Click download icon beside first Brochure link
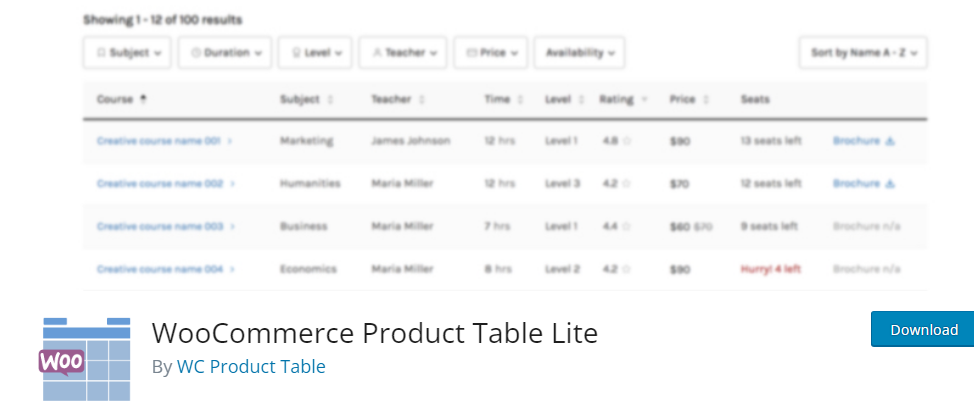The height and width of the screenshot is (418, 974). [x=890, y=141]
